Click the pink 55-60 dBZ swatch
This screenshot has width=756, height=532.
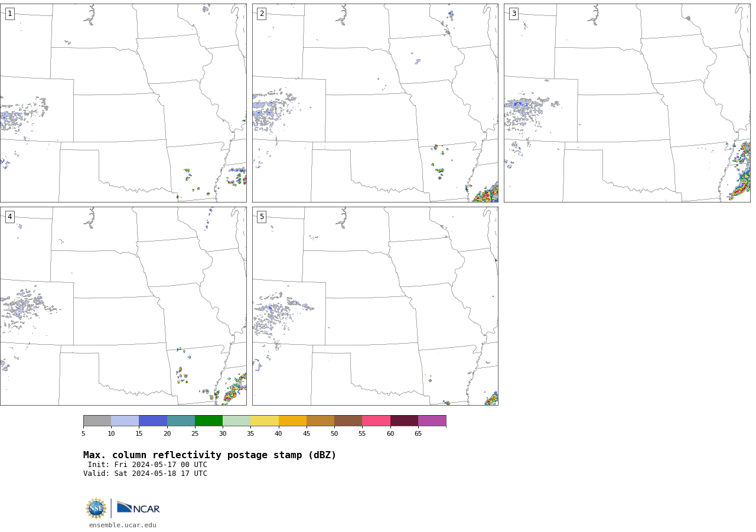pos(376,421)
